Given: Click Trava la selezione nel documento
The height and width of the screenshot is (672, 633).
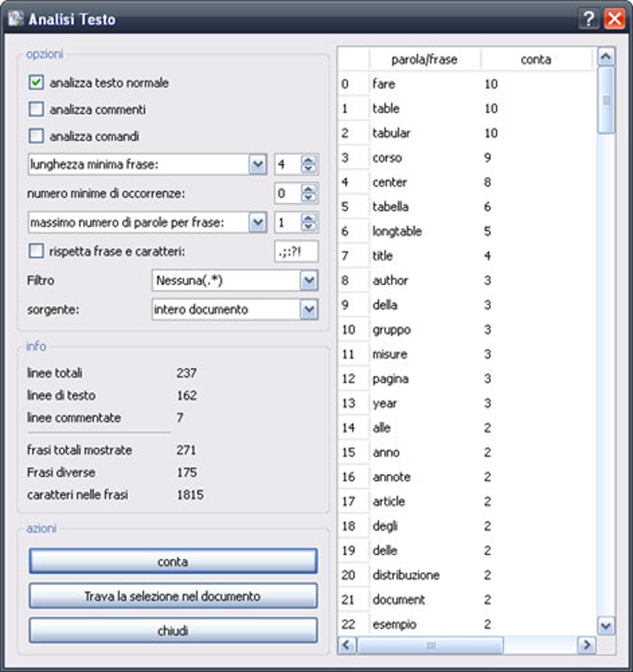Looking at the screenshot, I should [173, 596].
